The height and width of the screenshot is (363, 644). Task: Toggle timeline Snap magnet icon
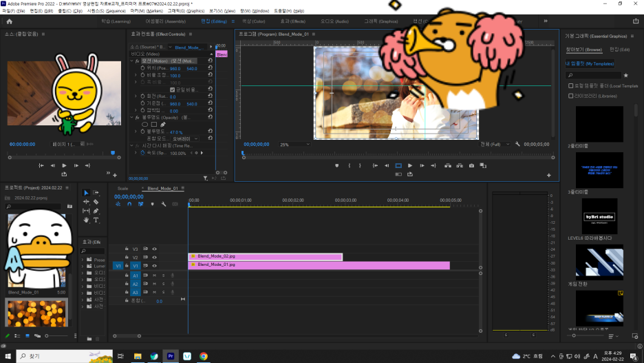[129, 204]
